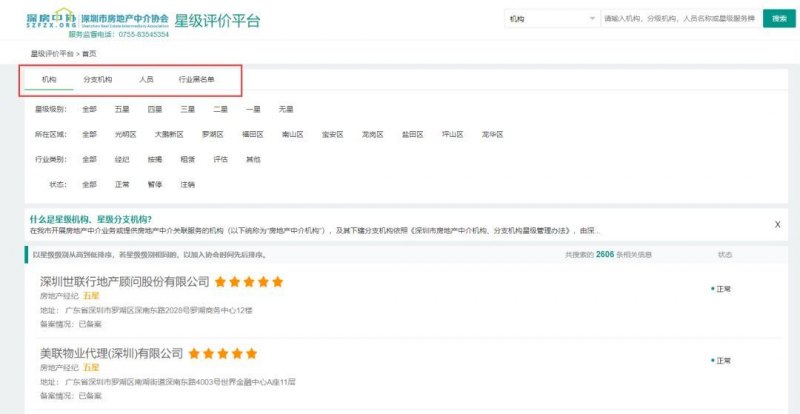The width and height of the screenshot is (800, 414).
Task: Click the sorting note 以星级级别从高到低排序
Action: pos(149,254)
